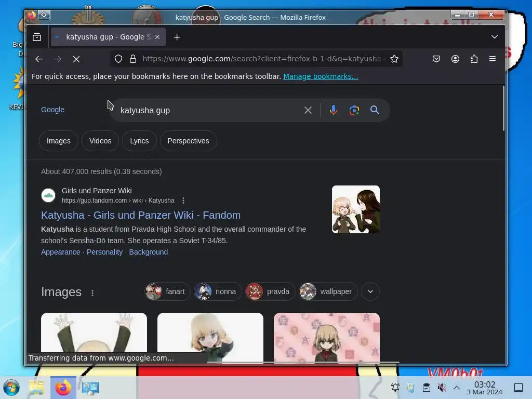Viewport: 532px width, 399px height.
Task: Click the URL address bar
Action: [x=263, y=59]
